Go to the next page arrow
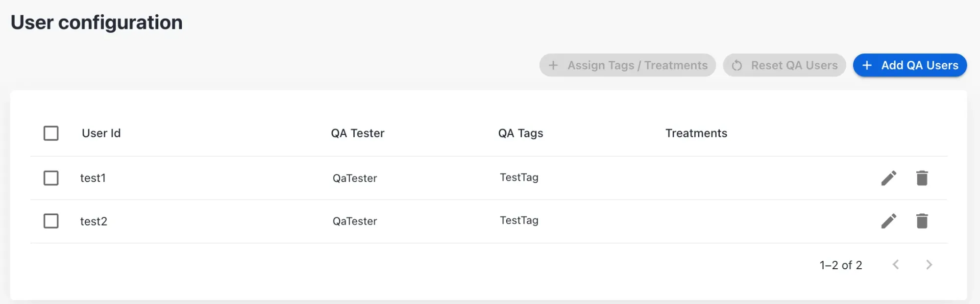Image resolution: width=980 pixels, height=304 pixels. click(x=929, y=265)
